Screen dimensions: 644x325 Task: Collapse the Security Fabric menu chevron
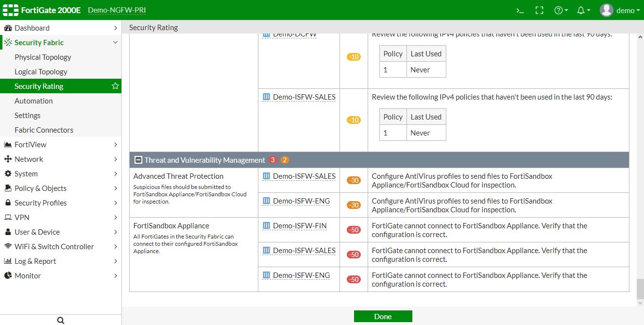tap(115, 43)
